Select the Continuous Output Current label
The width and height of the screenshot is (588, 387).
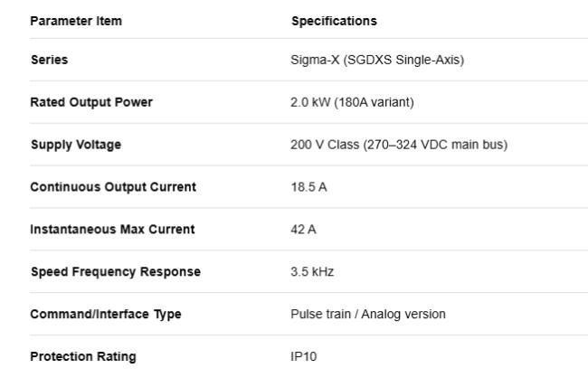pos(113,187)
